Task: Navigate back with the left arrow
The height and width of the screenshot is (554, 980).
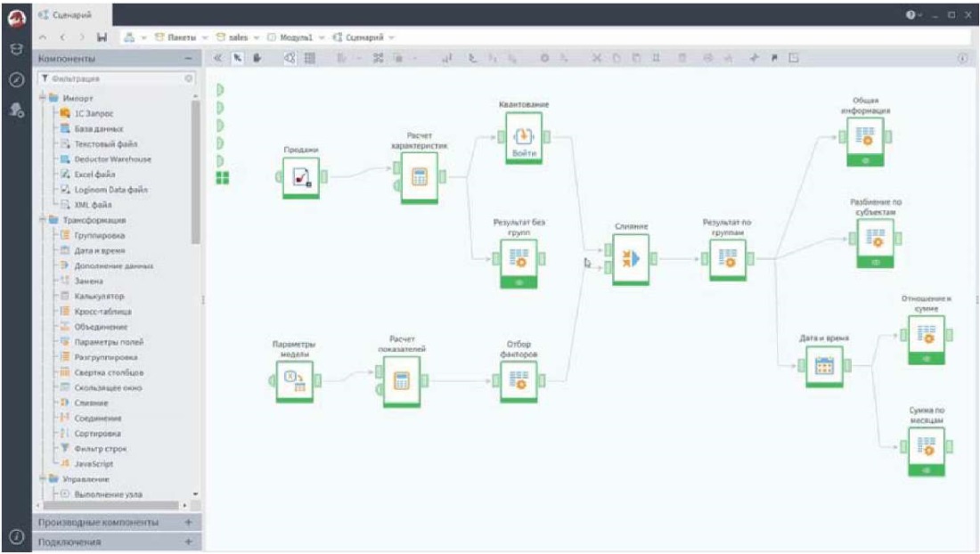Action: coord(62,37)
